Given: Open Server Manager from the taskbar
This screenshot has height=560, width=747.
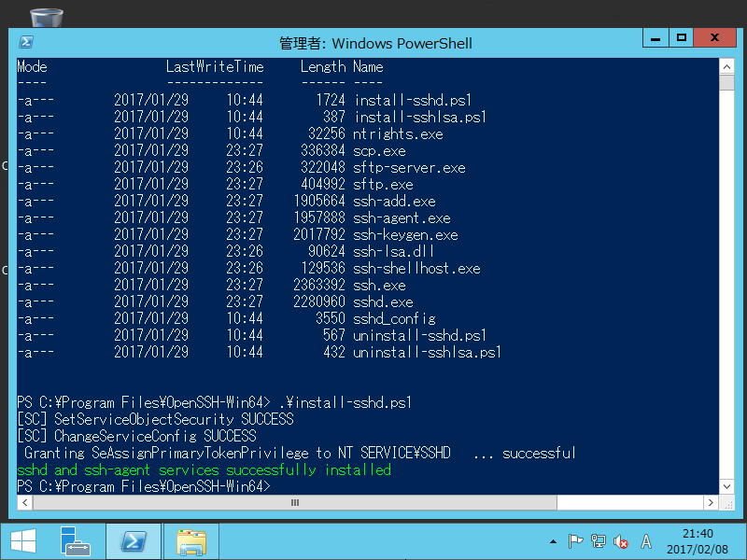Looking at the screenshot, I should [76, 541].
